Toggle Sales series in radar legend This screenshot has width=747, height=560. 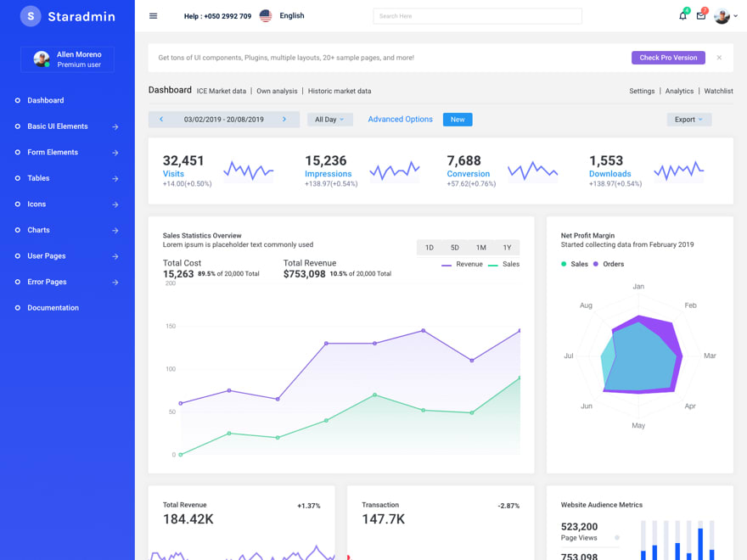point(575,264)
